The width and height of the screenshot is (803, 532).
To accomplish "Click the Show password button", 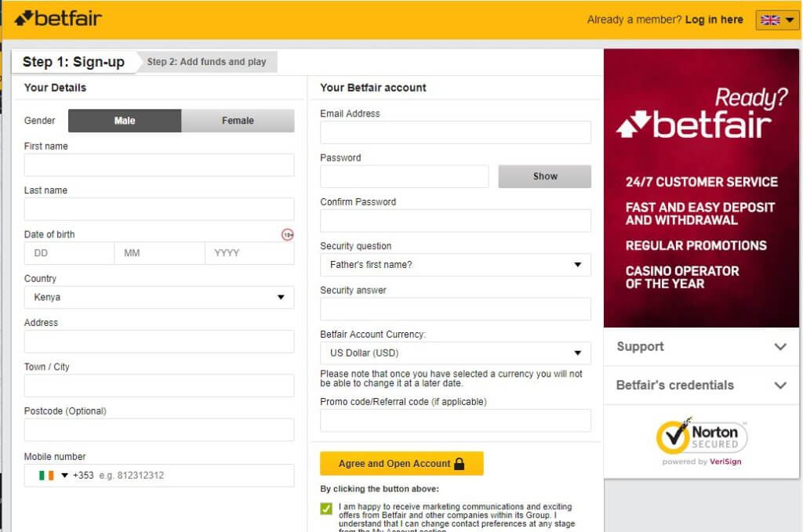I will 544,176.
